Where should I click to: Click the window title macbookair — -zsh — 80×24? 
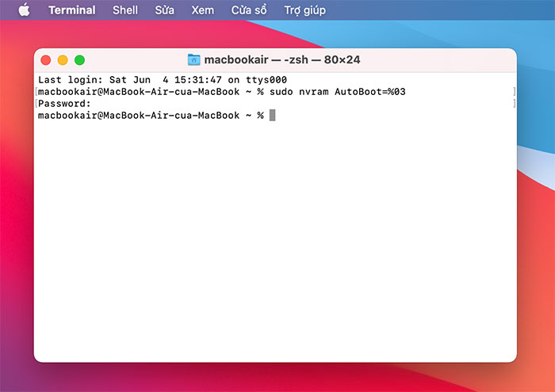click(x=282, y=59)
